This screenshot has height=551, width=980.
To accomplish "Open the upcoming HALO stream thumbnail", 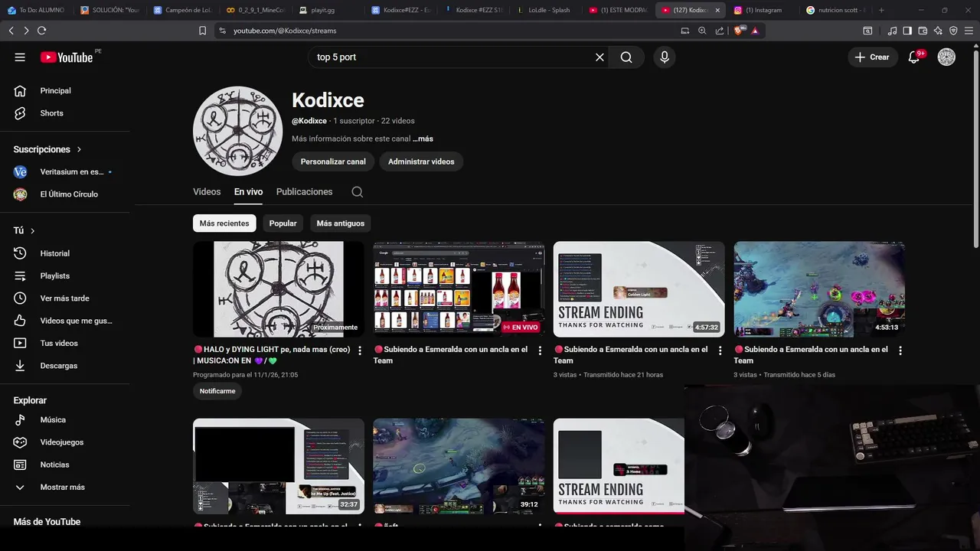I will point(279,289).
